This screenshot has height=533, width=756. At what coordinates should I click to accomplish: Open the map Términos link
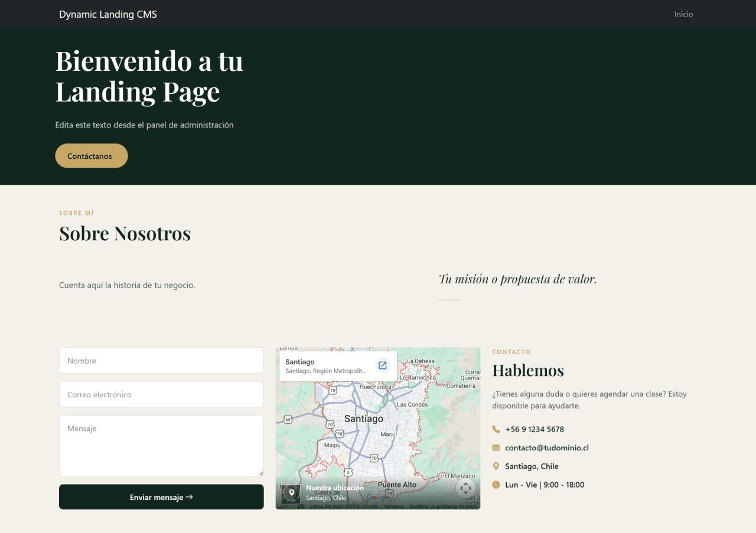point(393,506)
